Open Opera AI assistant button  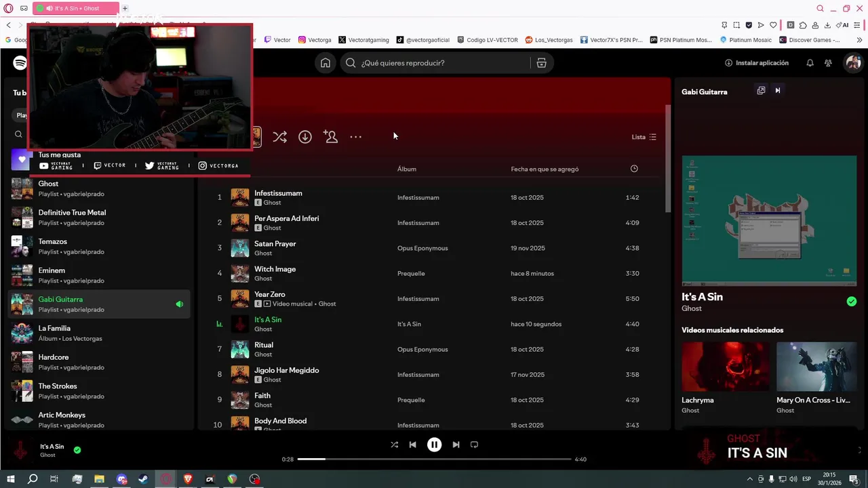point(844,25)
